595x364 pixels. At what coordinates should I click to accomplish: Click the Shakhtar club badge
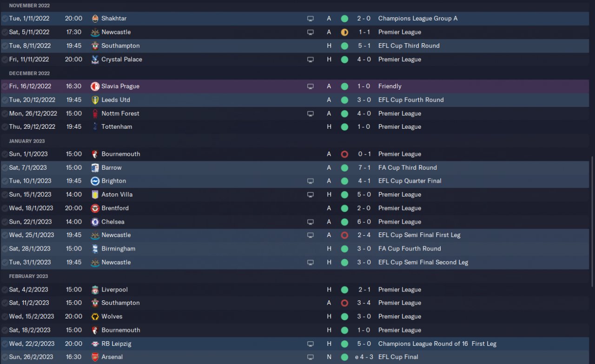(95, 19)
